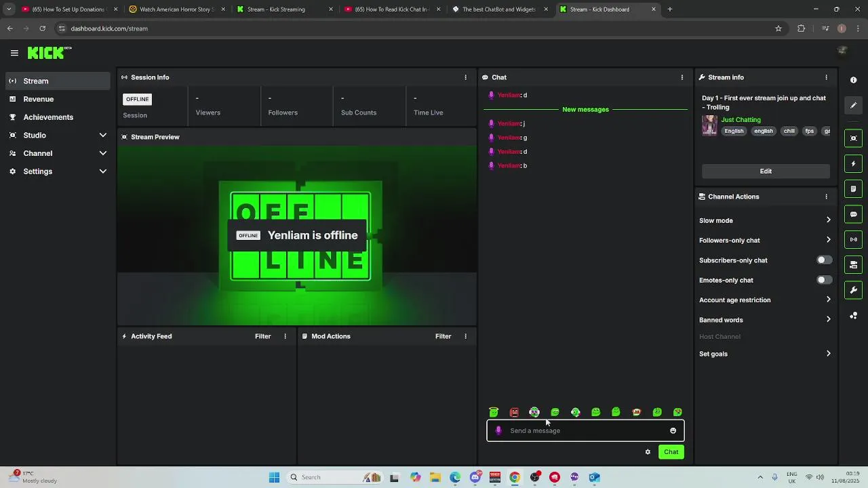868x488 pixels.
Task: Toggle the broadcast session widget icon in right rail
Action: pyautogui.click(x=853, y=239)
